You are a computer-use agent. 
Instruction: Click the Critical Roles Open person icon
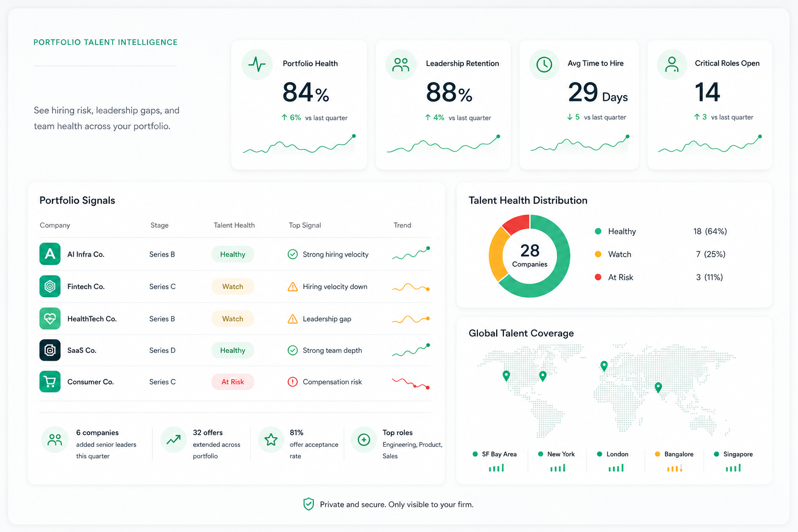[x=672, y=64]
